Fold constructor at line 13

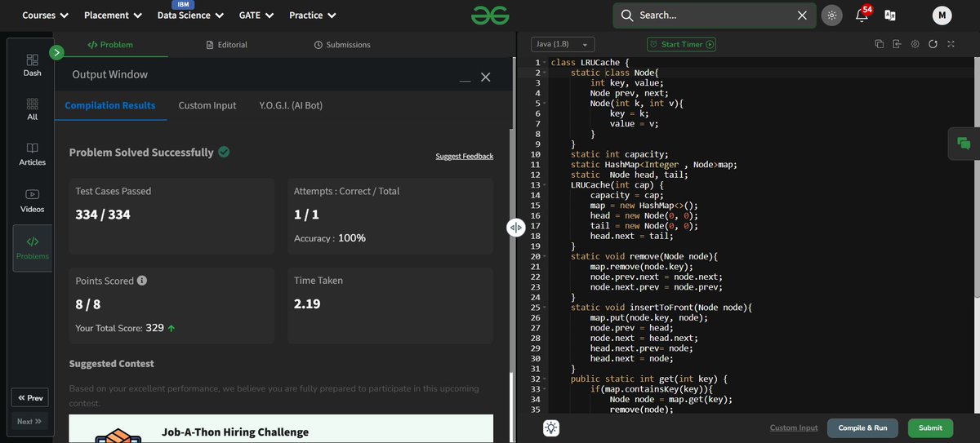[x=545, y=185]
